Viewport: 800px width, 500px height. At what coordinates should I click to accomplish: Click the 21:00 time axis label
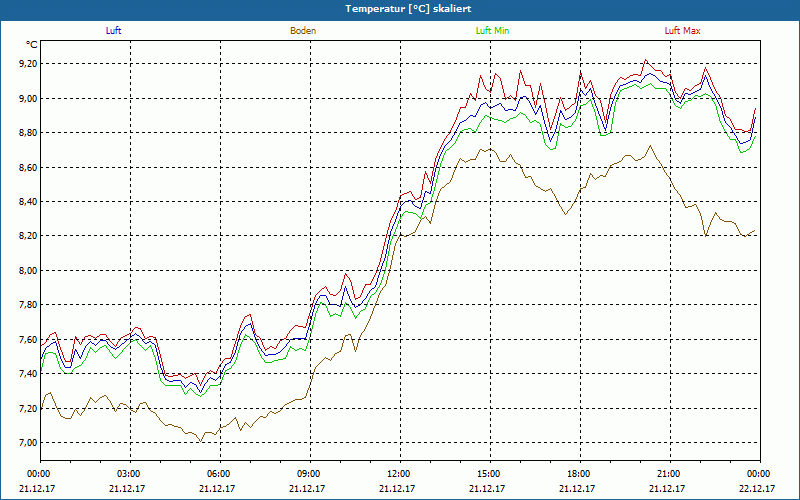click(670, 474)
